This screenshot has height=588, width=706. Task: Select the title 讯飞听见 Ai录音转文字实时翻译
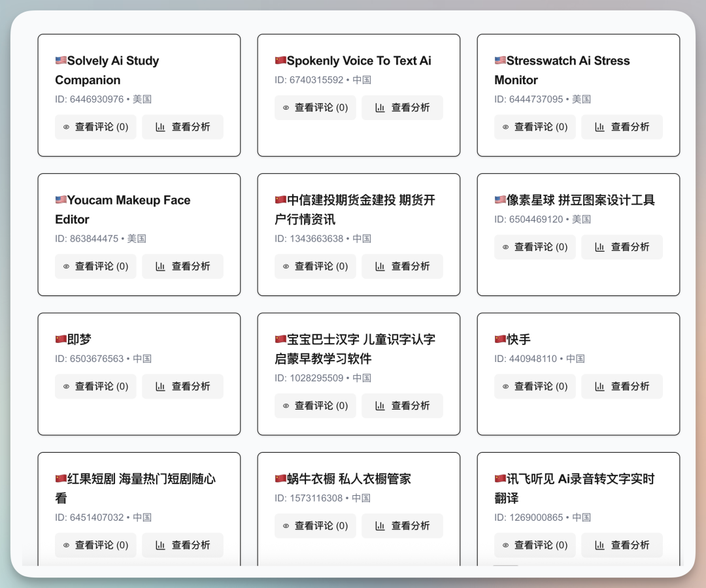[x=575, y=489]
